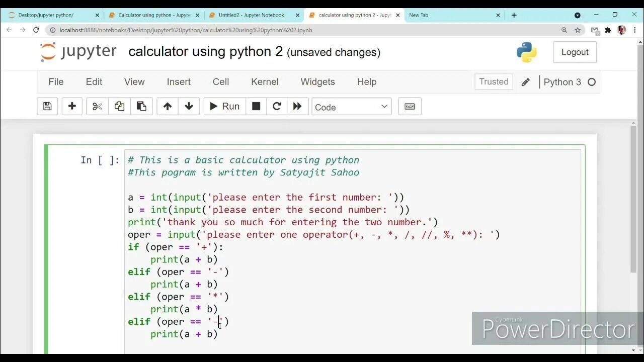
Task: Open the Kernel menu
Action: point(265,81)
